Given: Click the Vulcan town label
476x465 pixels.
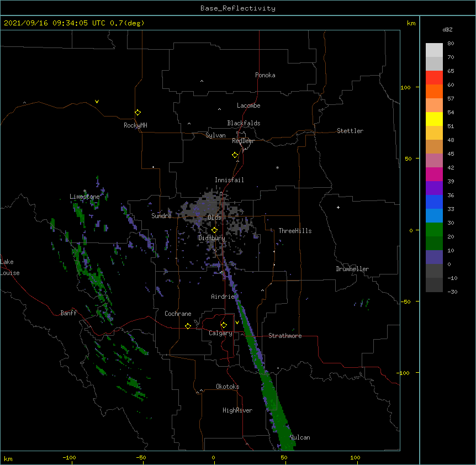Looking at the screenshot, I should coord(300,437).
